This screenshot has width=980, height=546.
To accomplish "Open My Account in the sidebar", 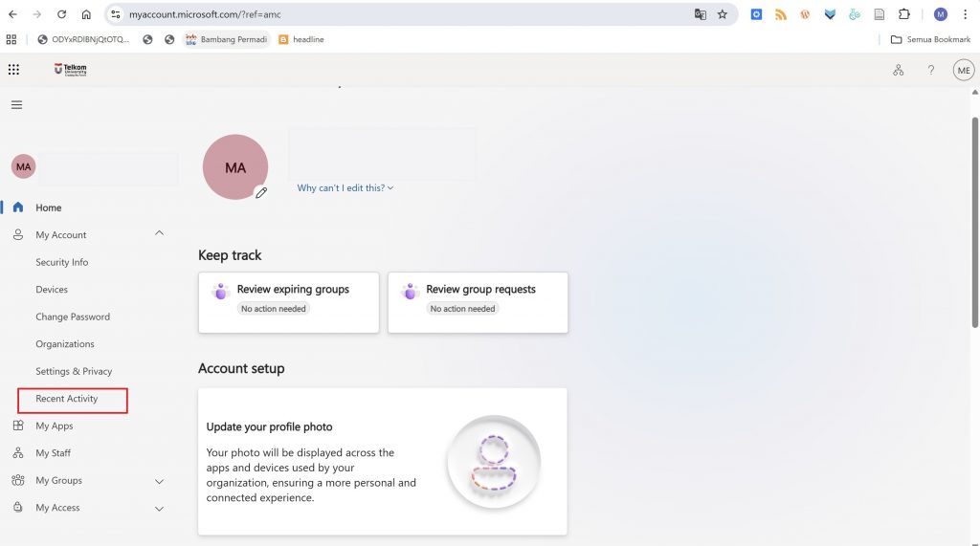I will [60, 235].
